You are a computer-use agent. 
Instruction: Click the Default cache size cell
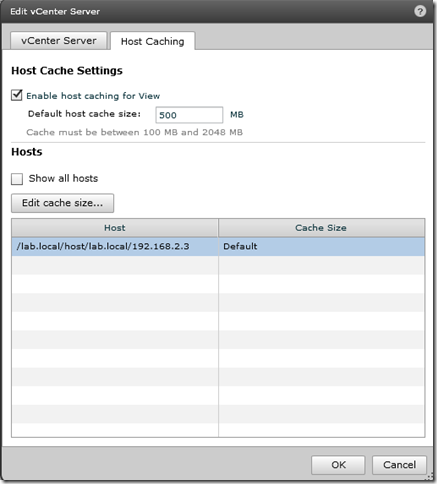[321, 247]
